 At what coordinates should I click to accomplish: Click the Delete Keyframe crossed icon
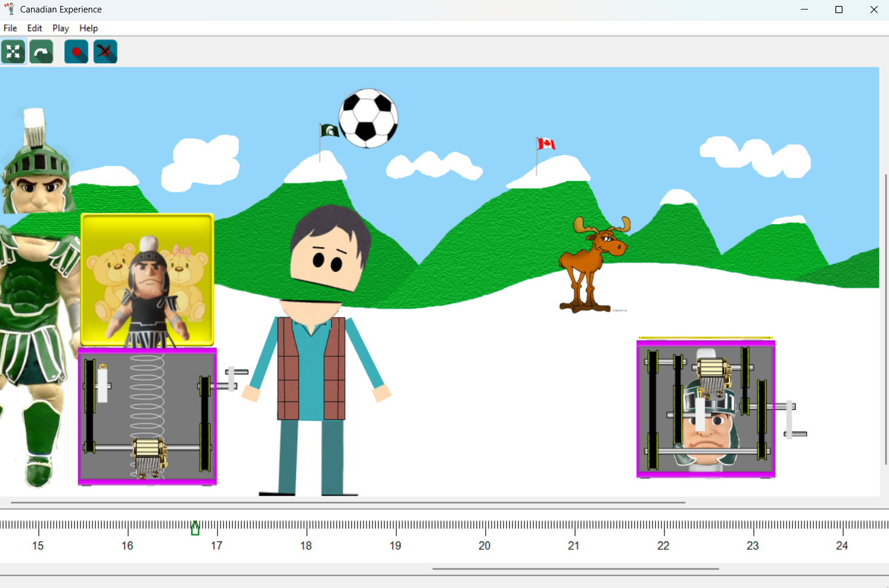pos(105,52)
